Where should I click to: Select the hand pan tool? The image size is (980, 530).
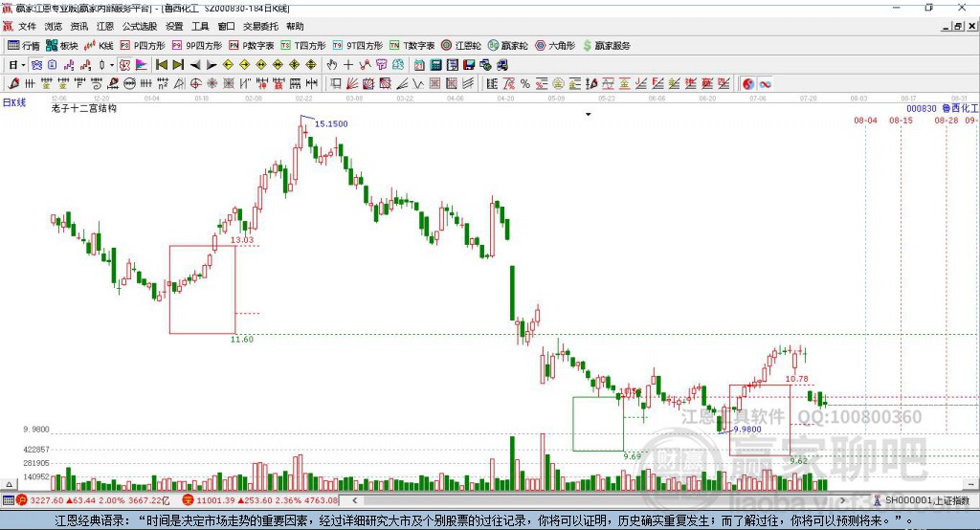click(332, 65)
